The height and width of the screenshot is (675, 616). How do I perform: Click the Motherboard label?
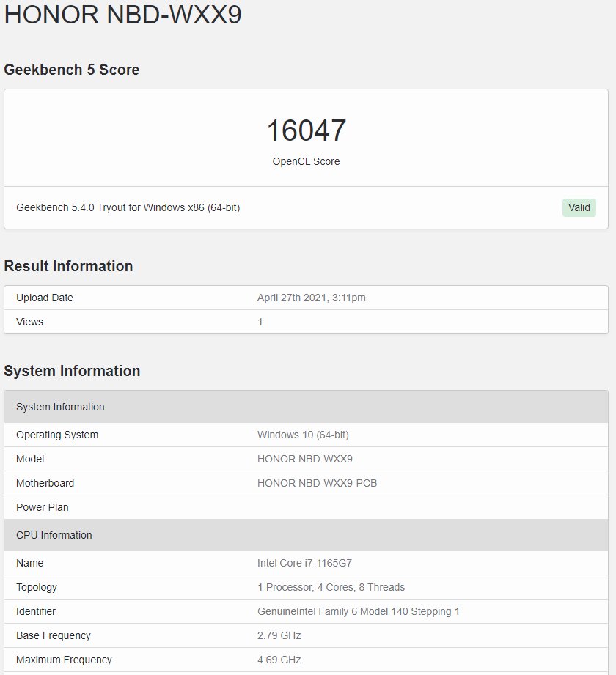tap(45, 483)
